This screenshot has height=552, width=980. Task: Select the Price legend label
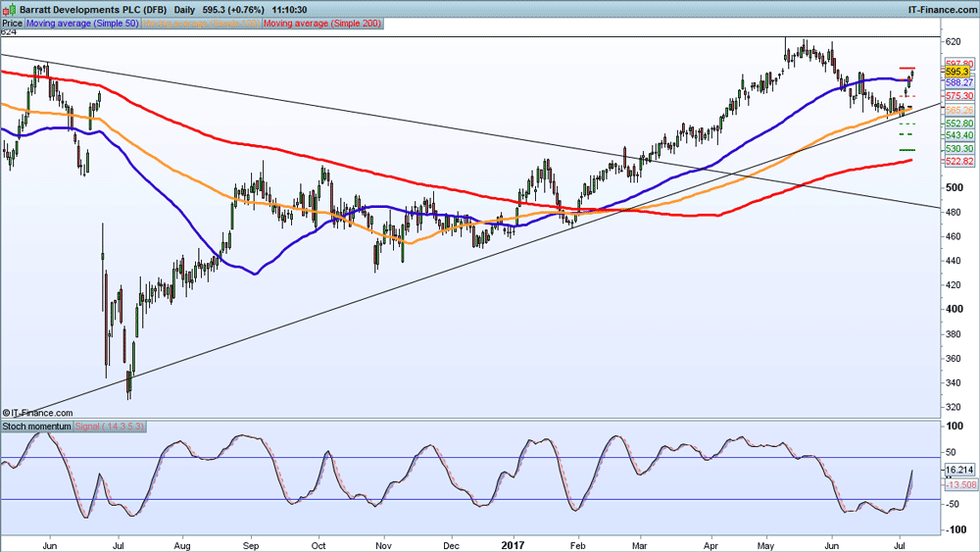[x=13, y=24]
